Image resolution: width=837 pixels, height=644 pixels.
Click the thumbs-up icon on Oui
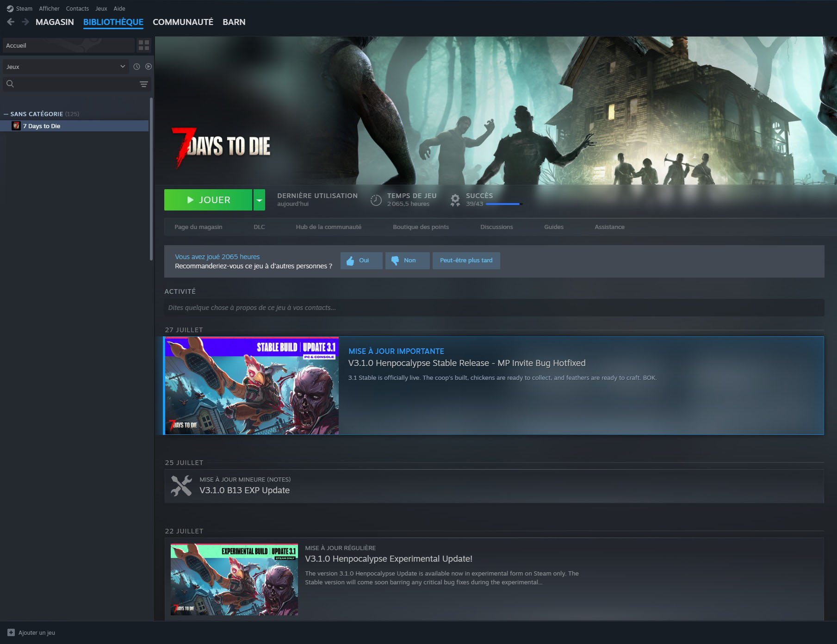click(350, 261)
